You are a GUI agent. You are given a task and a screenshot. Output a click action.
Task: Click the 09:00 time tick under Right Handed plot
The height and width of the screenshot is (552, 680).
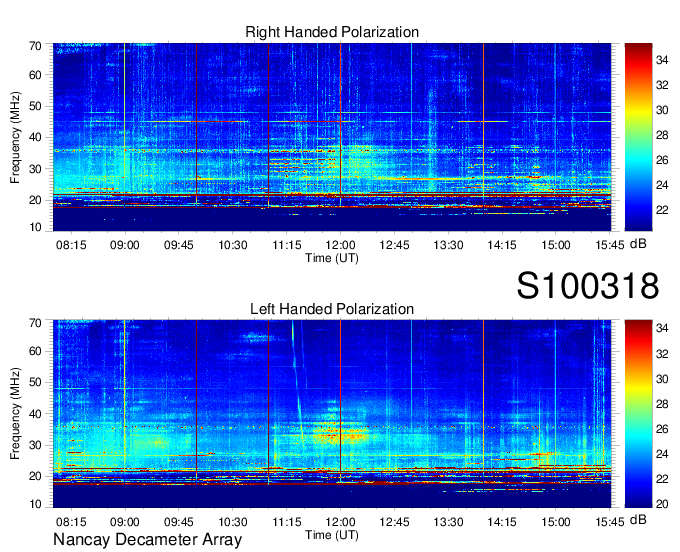pos(125,245)
